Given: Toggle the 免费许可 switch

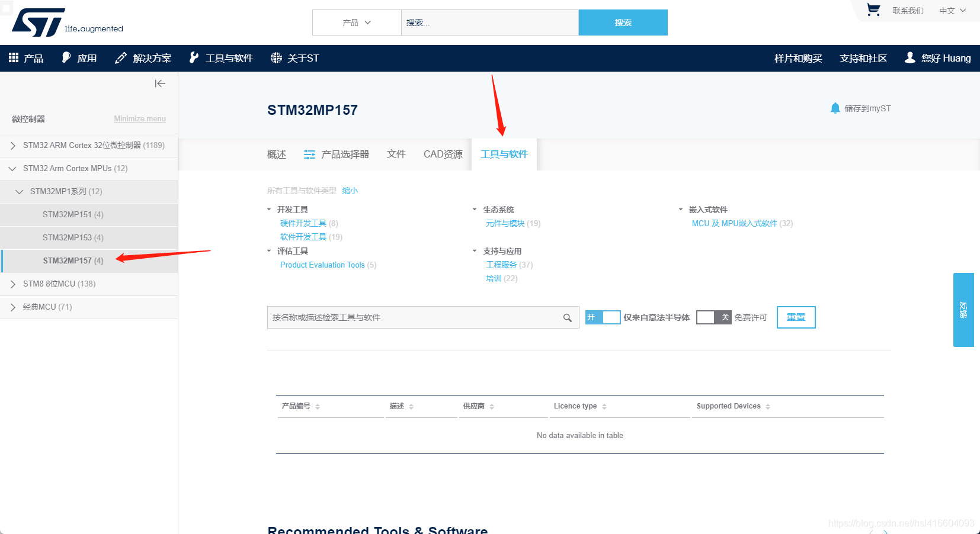Looking at the screenshot, I should click(x=714, y=317).
